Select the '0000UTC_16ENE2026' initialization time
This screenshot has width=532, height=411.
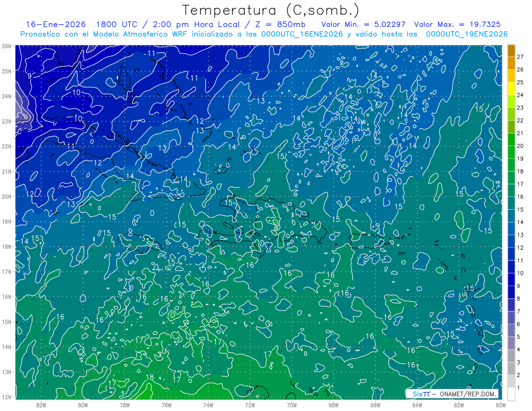[302, 34]
